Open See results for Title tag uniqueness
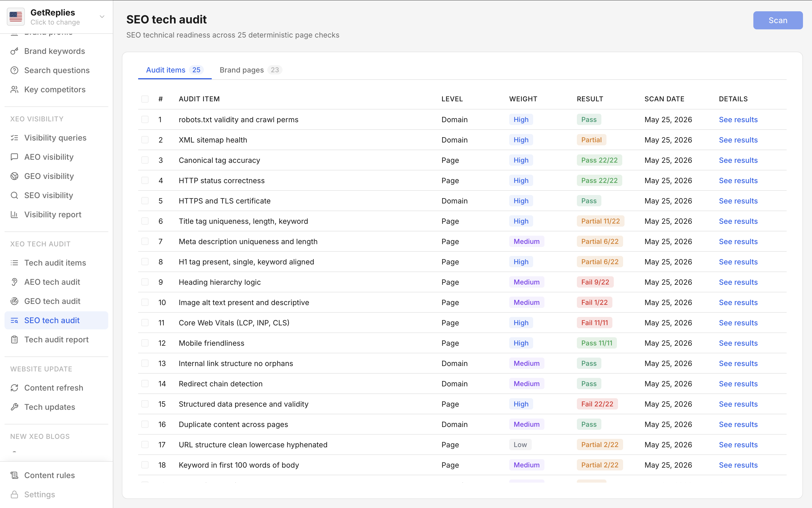The width and height of the screenshot is (812, 508). (x=738, y=221)
